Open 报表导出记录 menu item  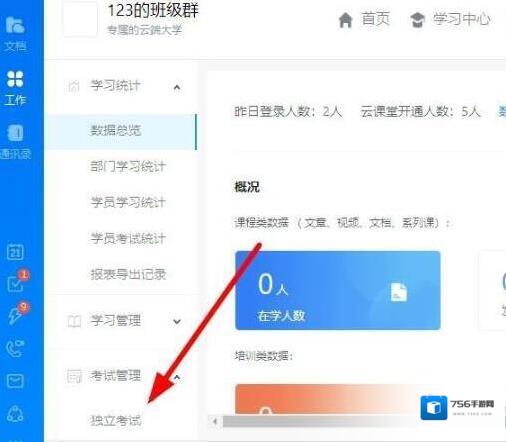128,274
